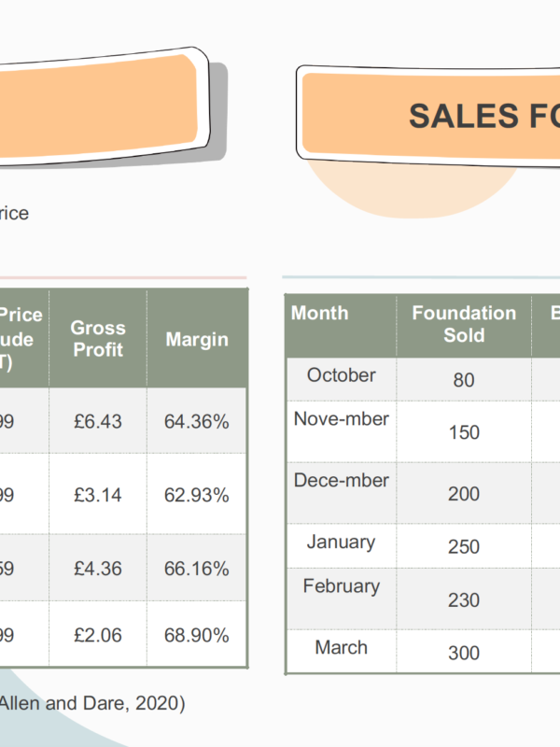Click the blank orange banner shape
560x747 pixels.
(x=100, y=106)
